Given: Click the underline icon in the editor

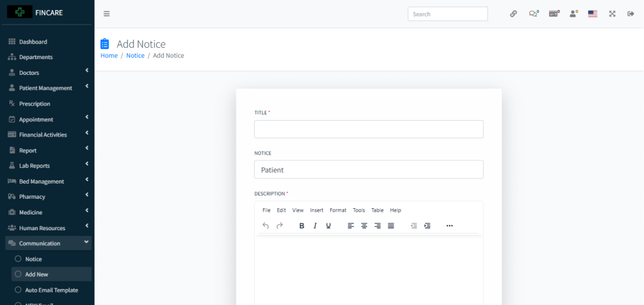Looking at the screenshot, I should (x=328, y=226).
